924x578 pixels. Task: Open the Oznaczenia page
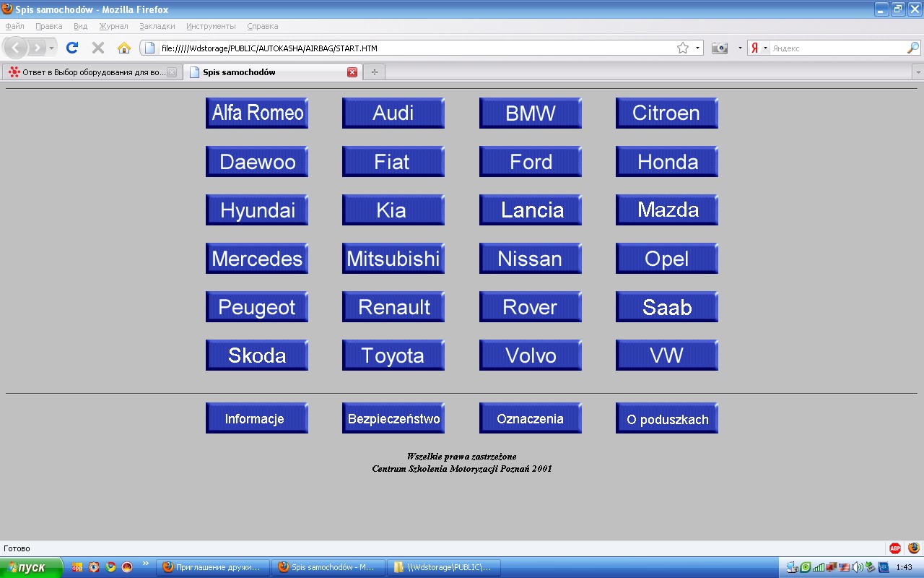[531, 418]
